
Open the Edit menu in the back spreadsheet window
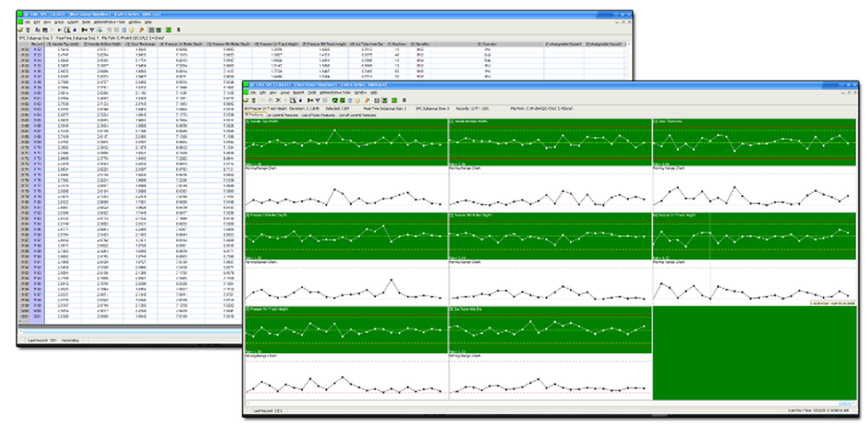point(36,23)
